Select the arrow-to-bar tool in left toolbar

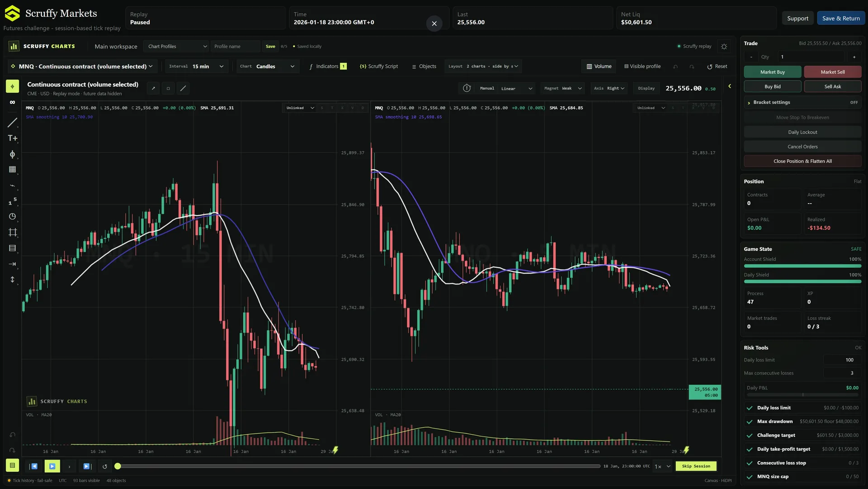(x=12, y=264)
